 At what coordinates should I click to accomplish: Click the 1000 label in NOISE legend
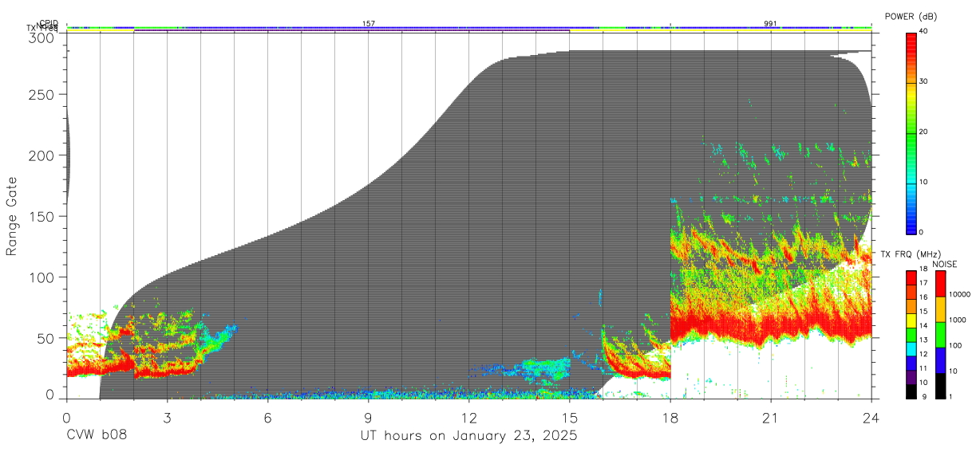point(958,320)
